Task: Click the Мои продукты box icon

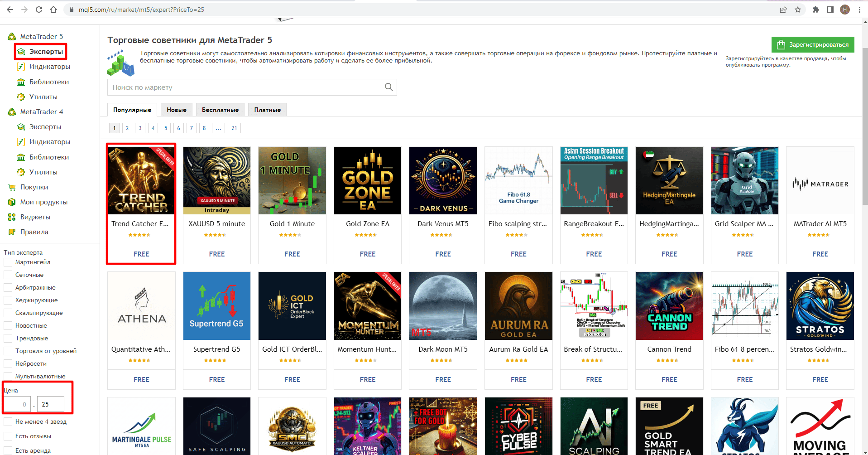Action: (x=12, y=202)
